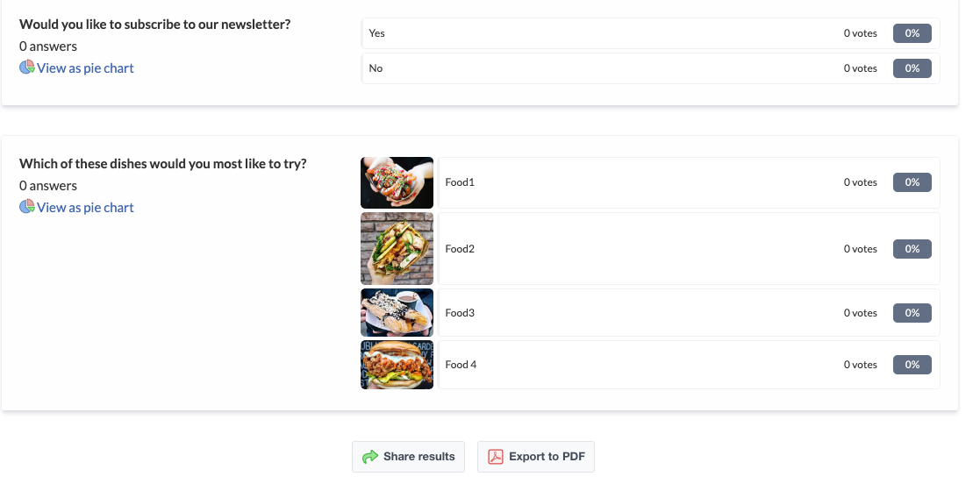The width and height of the screenshot is (980, 498).
Task: Click the 0% badge for Food2
Action: point(912,249)
